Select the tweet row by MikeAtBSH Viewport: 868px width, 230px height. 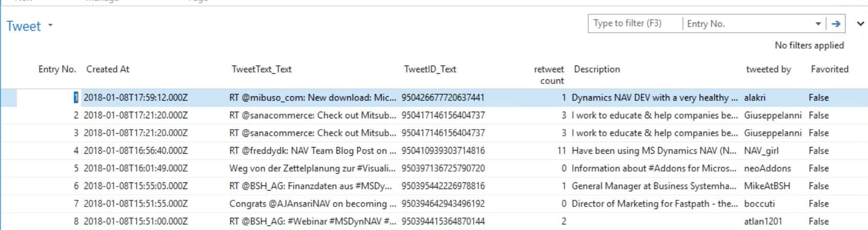tap(434, 186)
